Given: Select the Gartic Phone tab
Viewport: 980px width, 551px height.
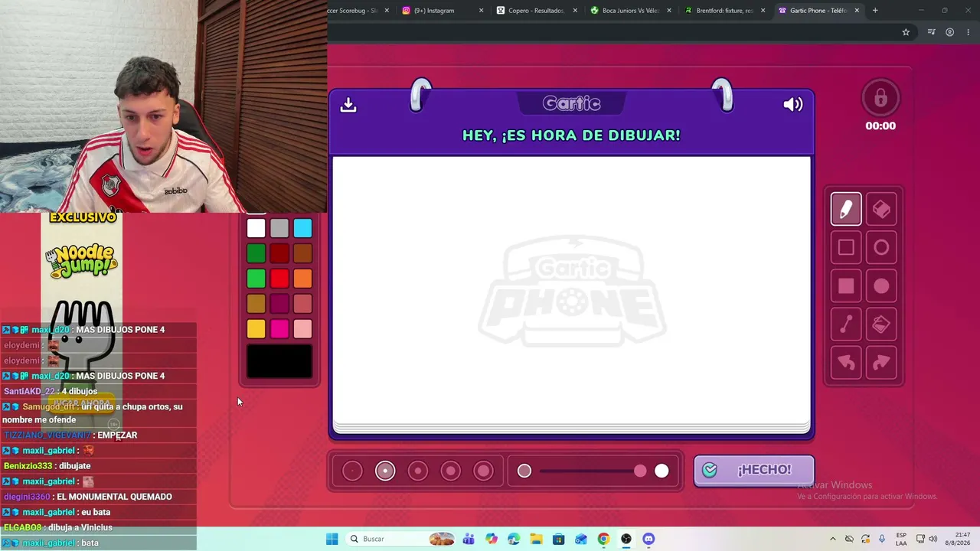Looking at the screenshot, I should coord(818,11).
